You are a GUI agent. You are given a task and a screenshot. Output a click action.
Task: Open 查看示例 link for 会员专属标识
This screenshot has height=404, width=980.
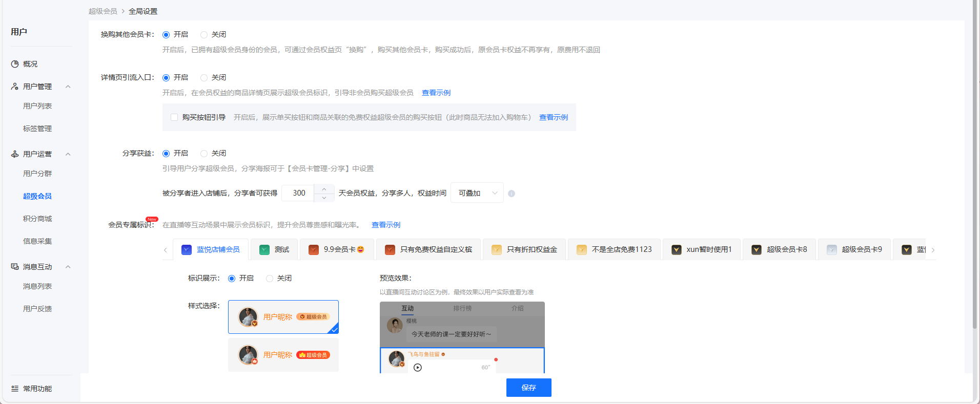(x=386, y=225)
